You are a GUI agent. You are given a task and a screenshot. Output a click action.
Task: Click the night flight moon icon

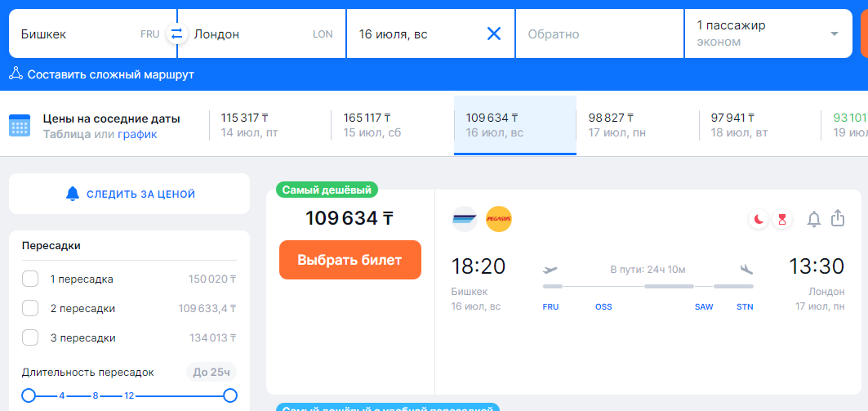point(759,219)
